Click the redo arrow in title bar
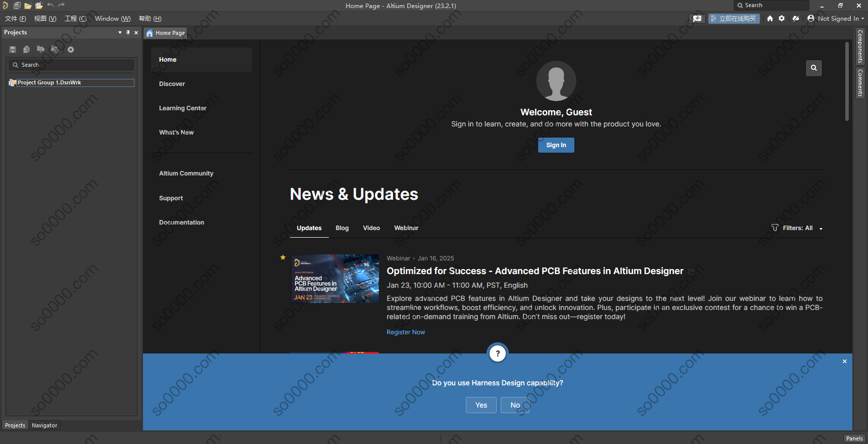 pyautogui.click(x=61, y=5)
